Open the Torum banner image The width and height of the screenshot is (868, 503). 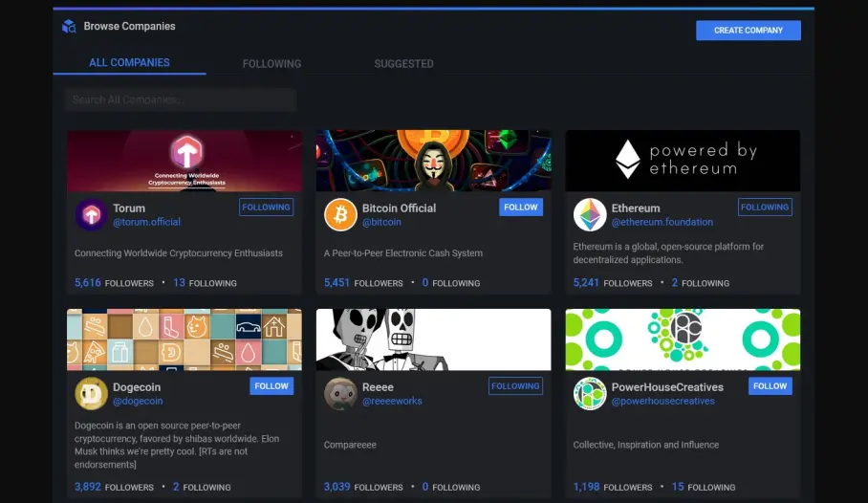184,162
